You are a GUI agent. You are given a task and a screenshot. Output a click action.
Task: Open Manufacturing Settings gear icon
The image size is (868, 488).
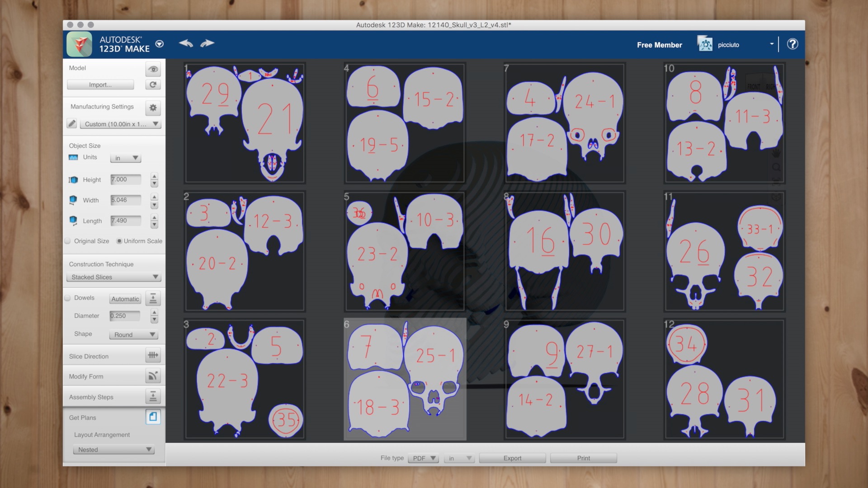click(153, 108)
